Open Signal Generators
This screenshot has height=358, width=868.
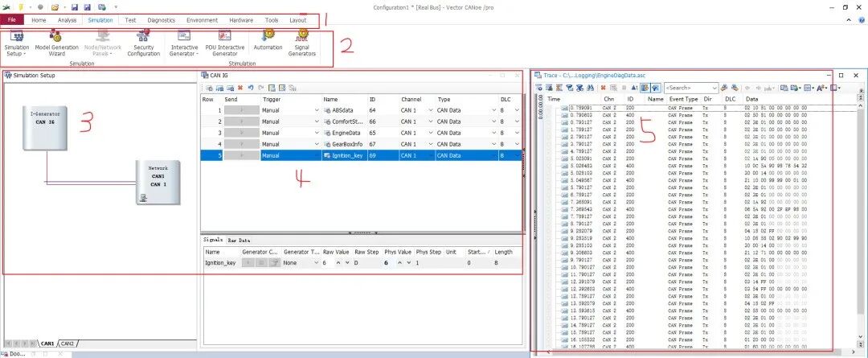302,39
